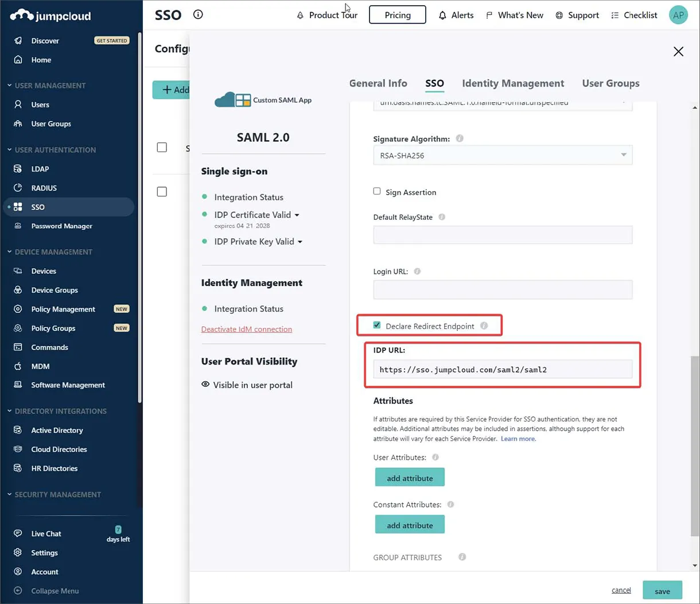
Task: Click the cancel link
Action: pos(621,590)
